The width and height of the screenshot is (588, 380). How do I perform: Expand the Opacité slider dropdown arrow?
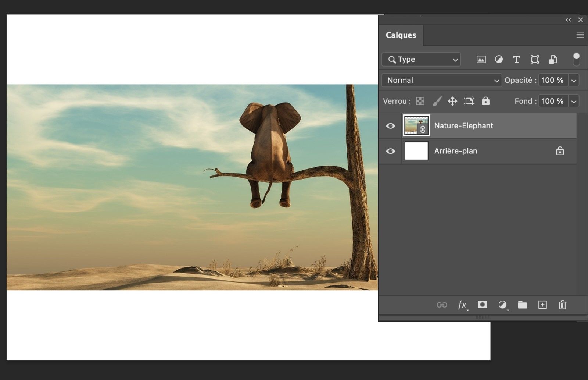pos(574,80)
